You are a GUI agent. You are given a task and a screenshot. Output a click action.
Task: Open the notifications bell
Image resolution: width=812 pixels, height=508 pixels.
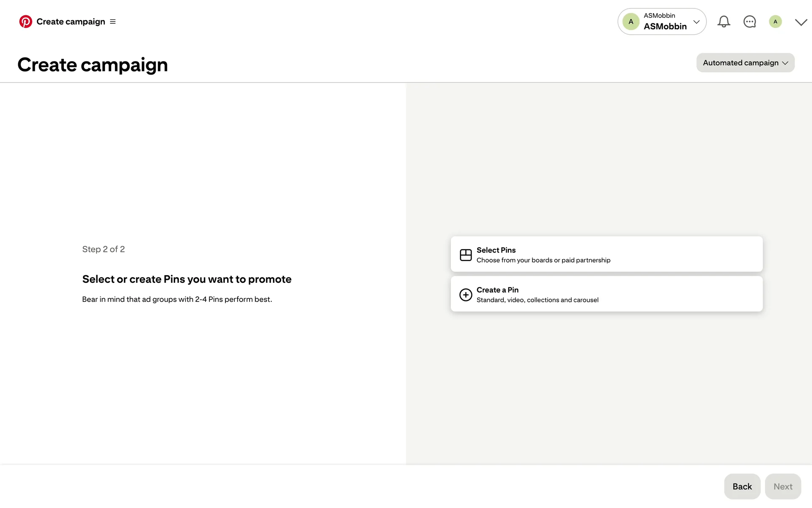point(724,22)
